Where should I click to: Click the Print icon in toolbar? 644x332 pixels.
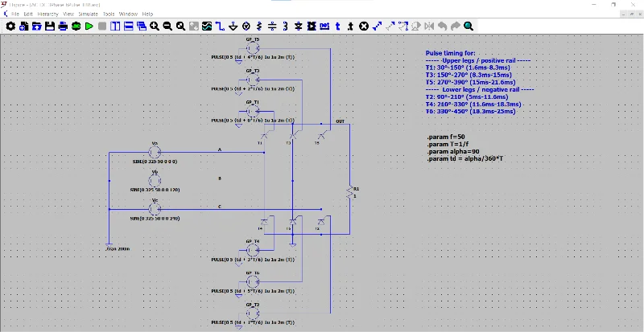(63, 27)
